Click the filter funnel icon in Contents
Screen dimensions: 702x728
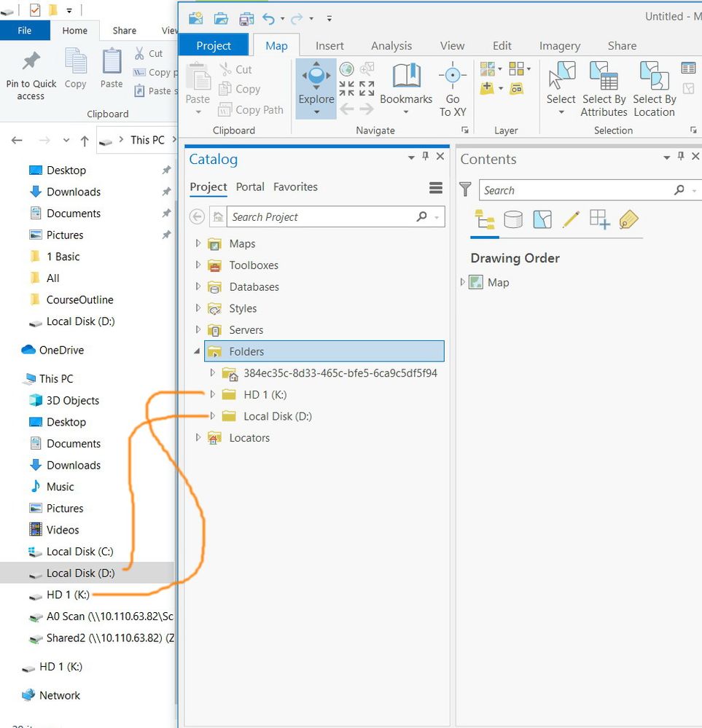tap(465, 189)
